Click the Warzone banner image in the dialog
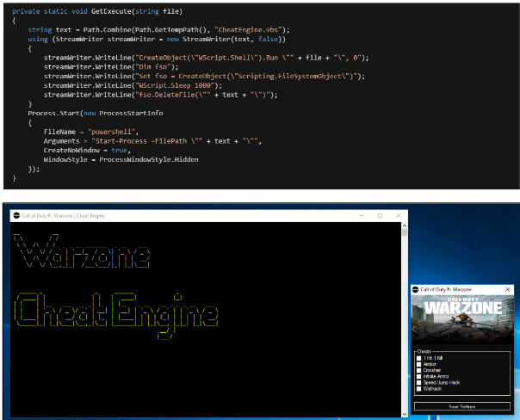The image size is (520, 420). (x=462, y=319)
